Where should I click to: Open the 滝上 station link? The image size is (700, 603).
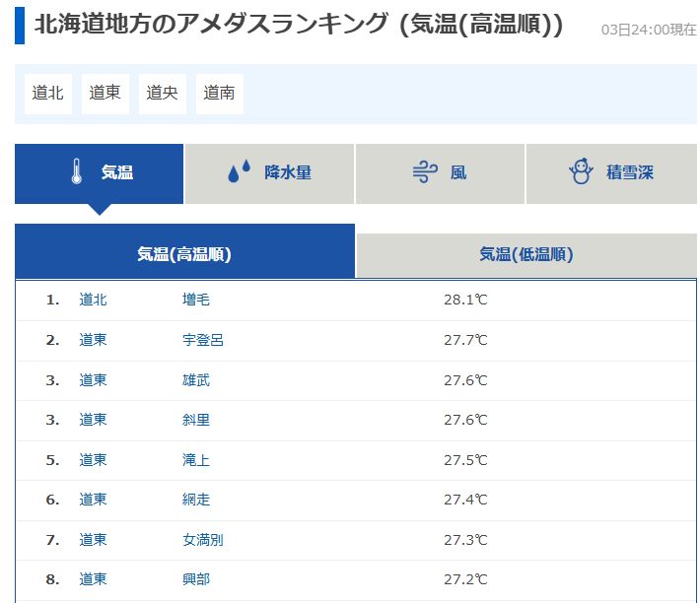(x=196, y=460)
